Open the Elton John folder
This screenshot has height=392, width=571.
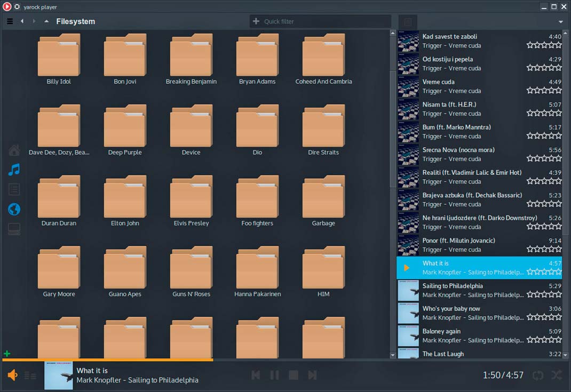(x=125, y=201)
